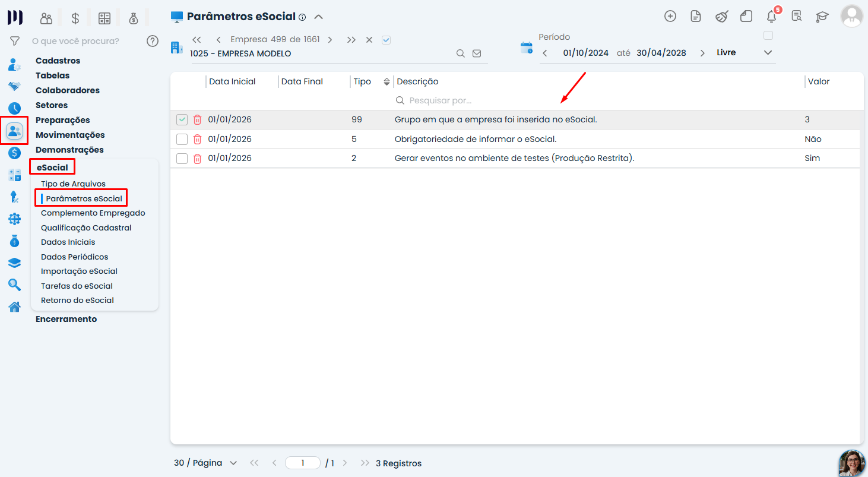Screen dimensions: 868x477
Task: Open Retorno do eSocial submenu item
Action: pos(77,301)
